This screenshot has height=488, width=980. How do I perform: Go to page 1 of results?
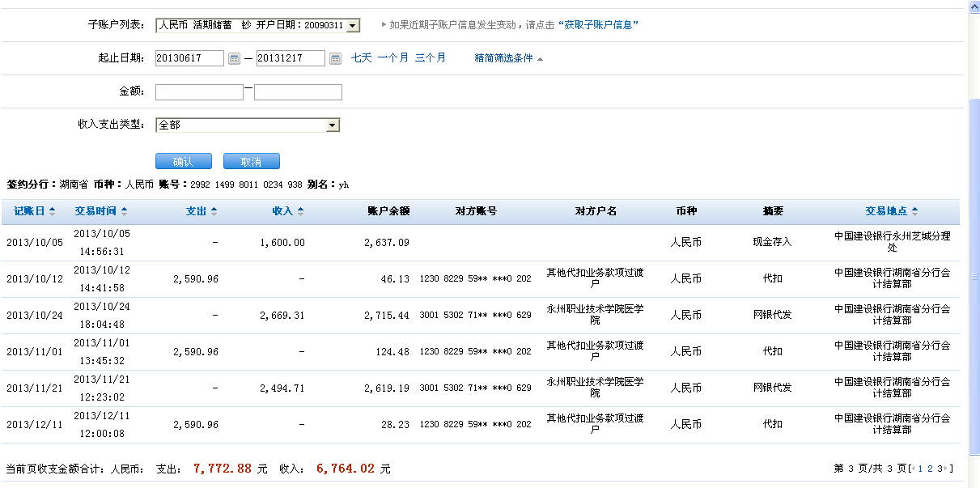[x=920, y=469]
